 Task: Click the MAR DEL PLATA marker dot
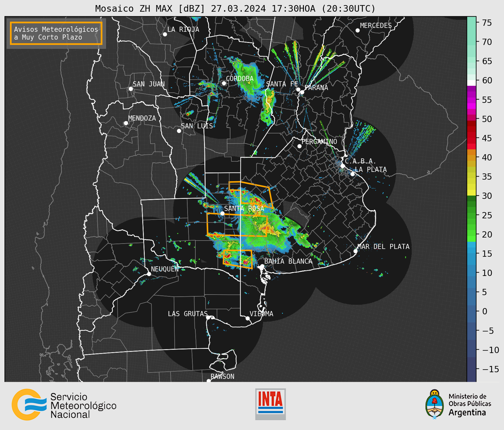click(x=355, y=251)
